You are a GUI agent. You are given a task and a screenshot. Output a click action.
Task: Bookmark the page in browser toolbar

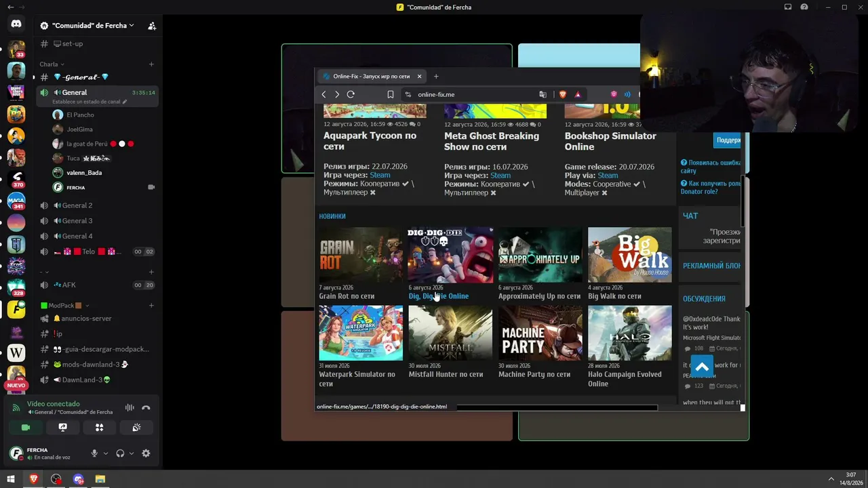pyautogui.click(x=391, y=95)
